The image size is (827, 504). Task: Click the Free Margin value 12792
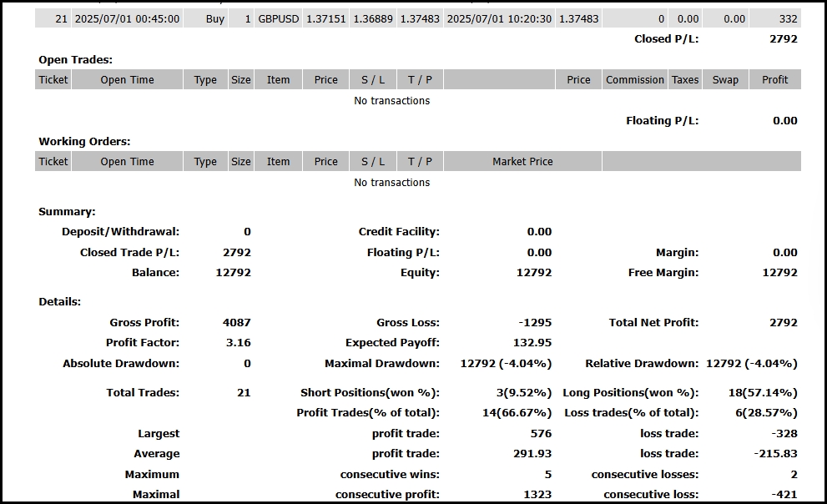point(779,273)
